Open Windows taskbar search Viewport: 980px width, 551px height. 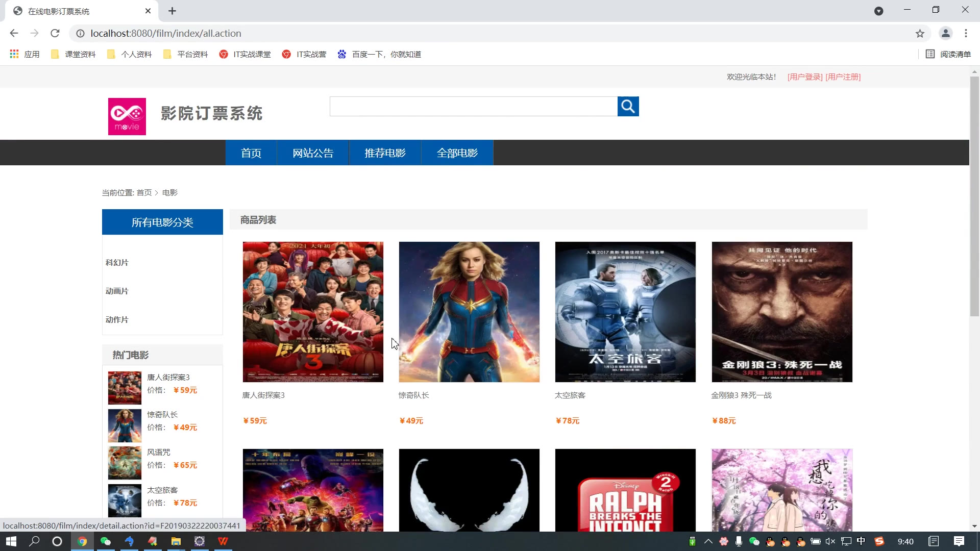click(34, 541)
